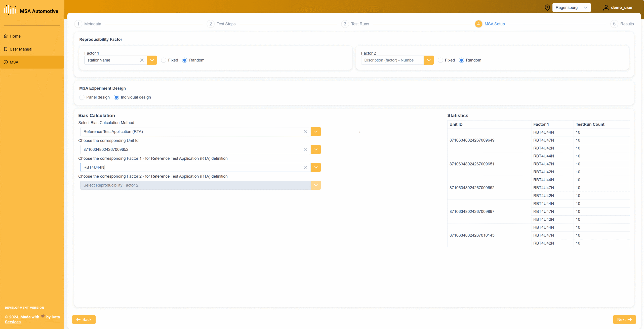Click the TestRun Count column header
Screen dimensions: 644x329
click(x=590, y=124)
